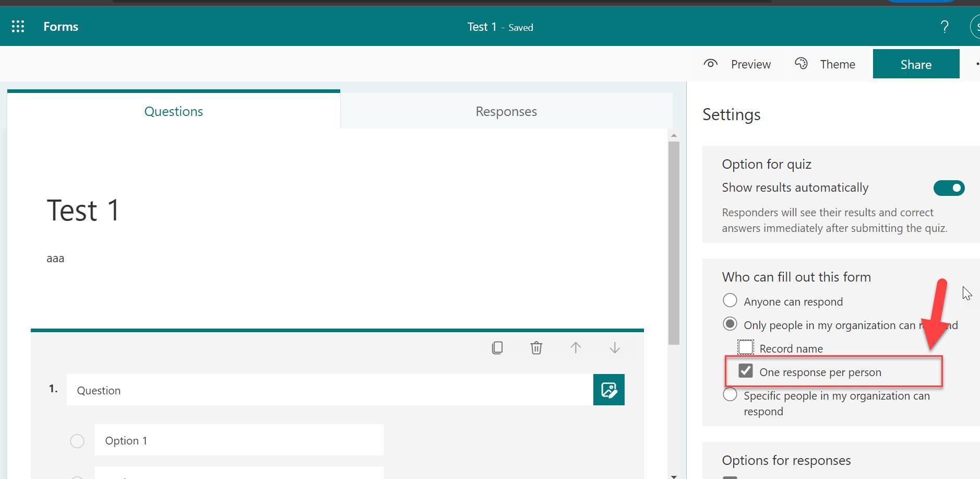This screenshot has width=980, height=479.
Task: Click the Theme palette icon
Action: tap(801, 64)
